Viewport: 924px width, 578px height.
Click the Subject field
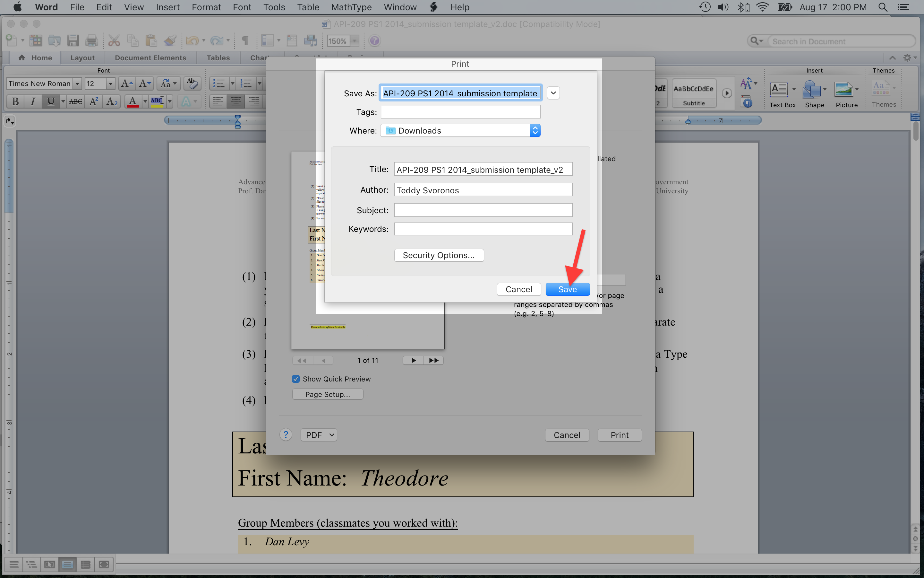click(x=483, y=210)
